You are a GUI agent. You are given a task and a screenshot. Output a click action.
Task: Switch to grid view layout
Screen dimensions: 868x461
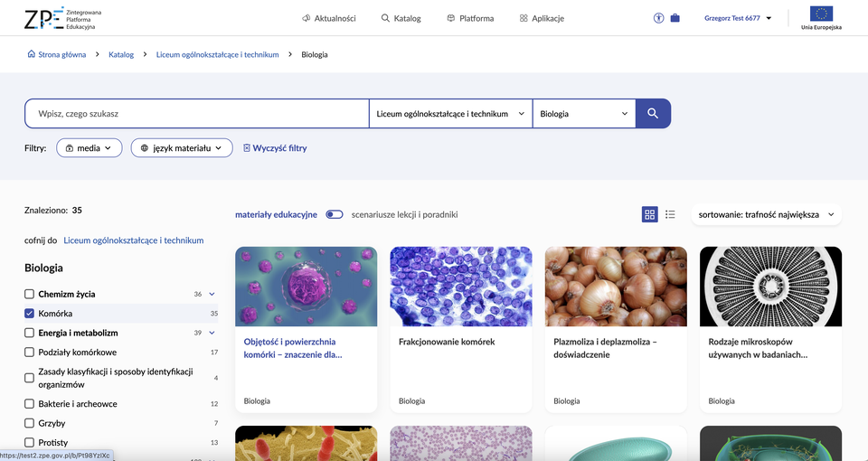tap(649, 214)
